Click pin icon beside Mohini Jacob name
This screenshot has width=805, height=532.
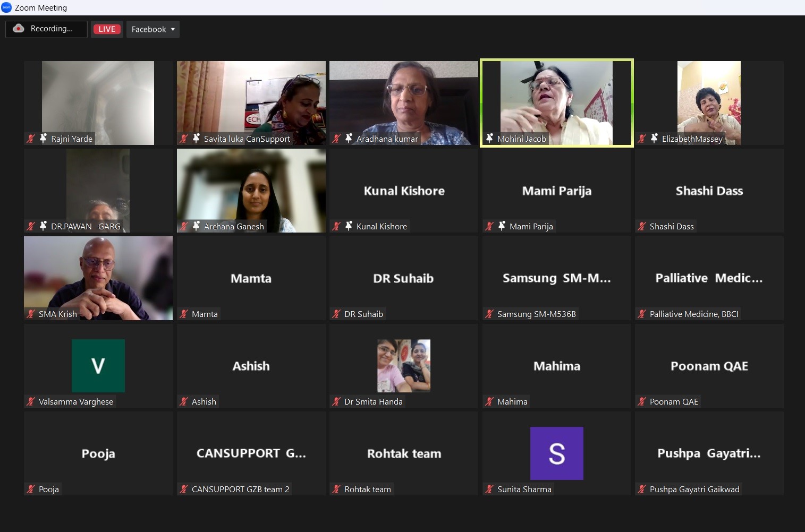[x=489, y=138]
